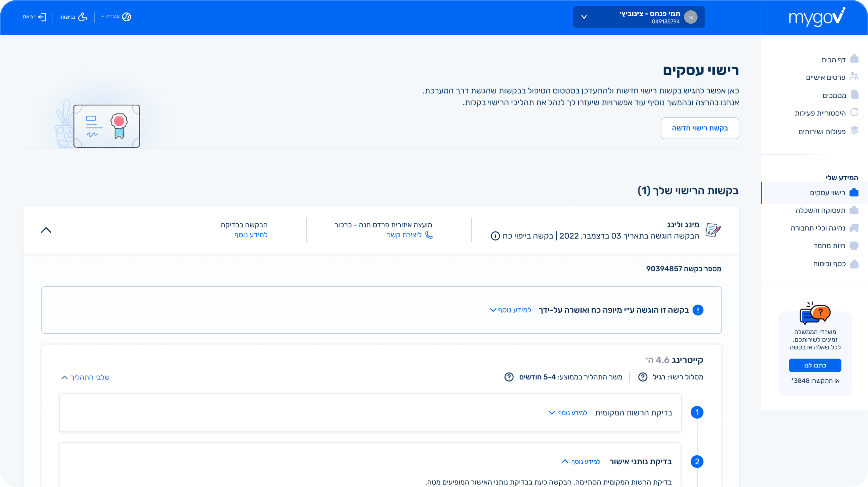Click the help icon beside licensing track

pos(643,377)
